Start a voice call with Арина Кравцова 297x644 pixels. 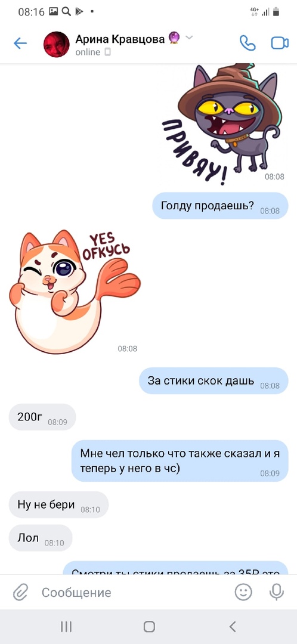pyautogui.click(x=247, y=44)
